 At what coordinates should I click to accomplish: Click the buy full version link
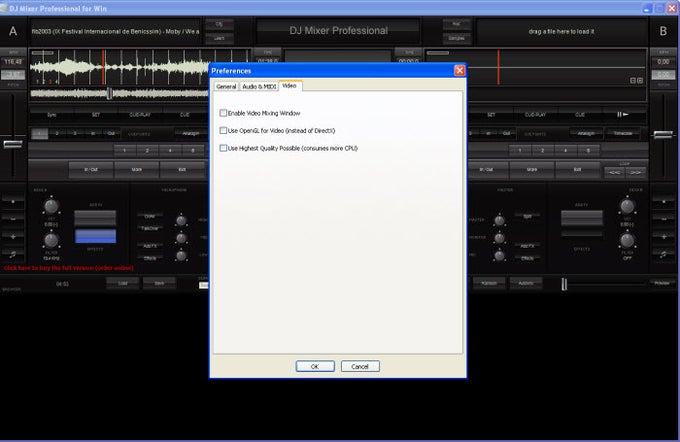(x=69, y=268)
